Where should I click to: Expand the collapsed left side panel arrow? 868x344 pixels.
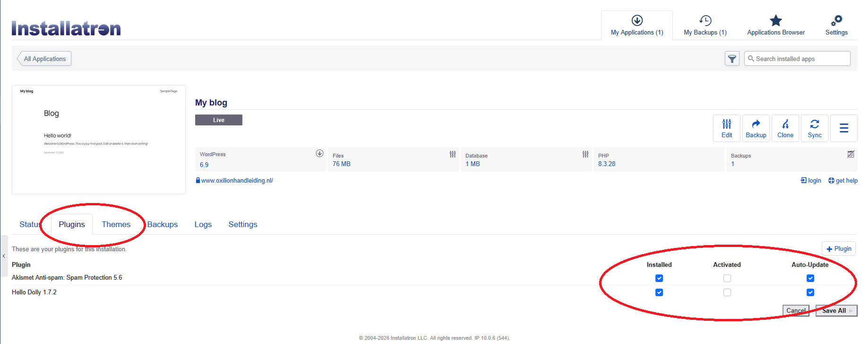point(4,256)
